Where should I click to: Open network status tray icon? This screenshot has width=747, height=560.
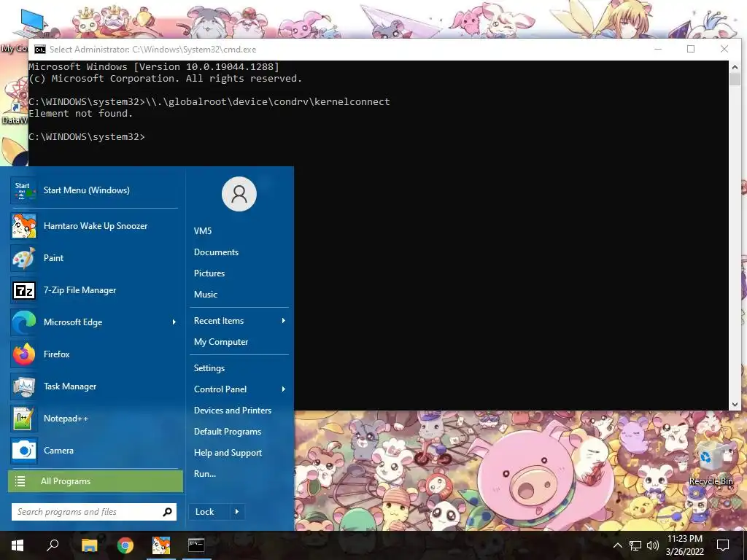pyautogui.click(x=635, y=545)
